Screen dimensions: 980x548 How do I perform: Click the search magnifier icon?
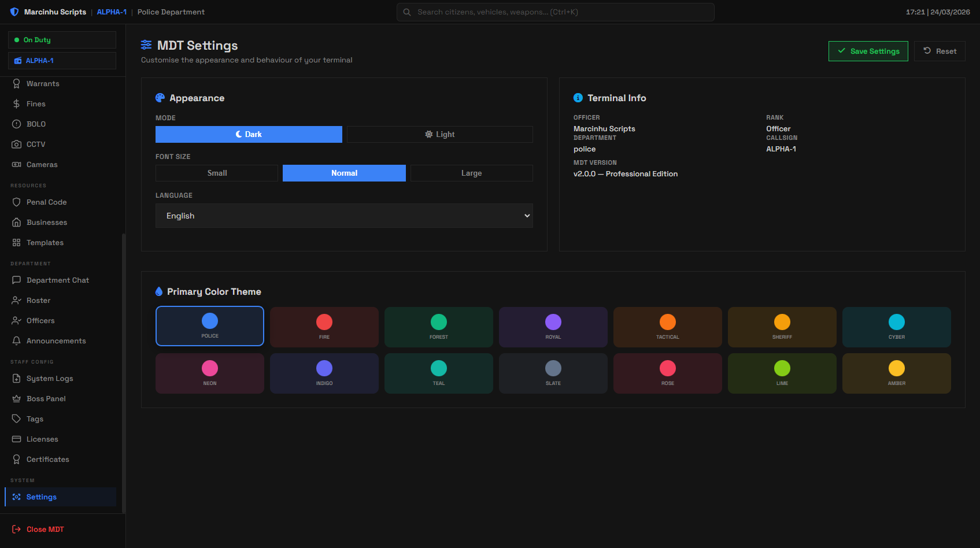[407, 12]
